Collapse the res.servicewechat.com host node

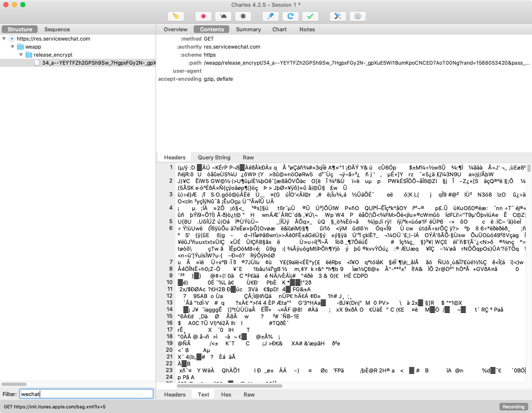tap(4, 38)
